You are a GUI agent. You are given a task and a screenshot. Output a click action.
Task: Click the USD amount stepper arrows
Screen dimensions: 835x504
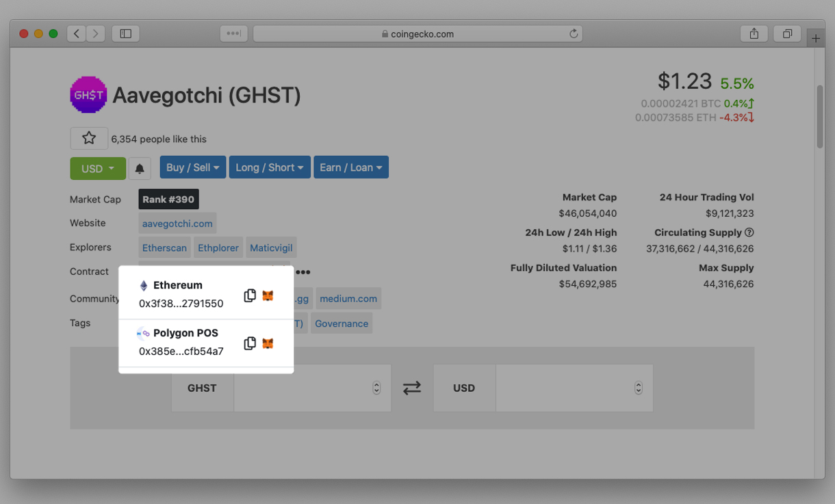[x=639, y=388]
